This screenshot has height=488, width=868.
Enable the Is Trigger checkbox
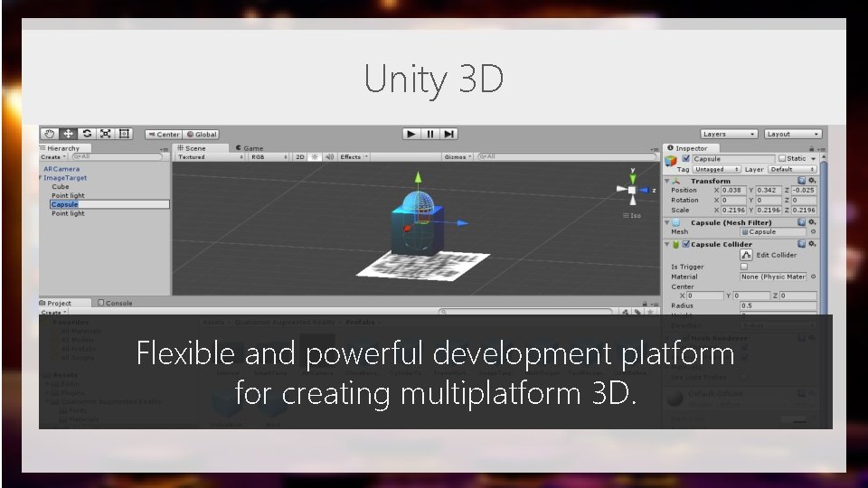tap(744, 267)
